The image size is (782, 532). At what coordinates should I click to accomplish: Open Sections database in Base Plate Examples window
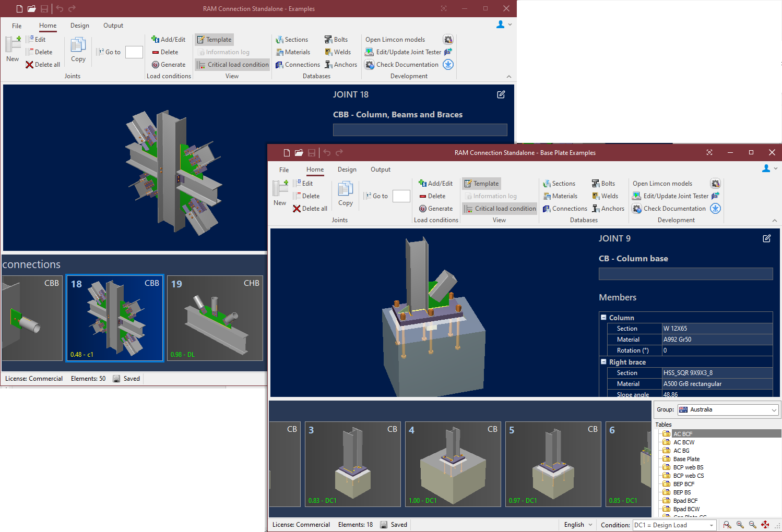(559, 184)
